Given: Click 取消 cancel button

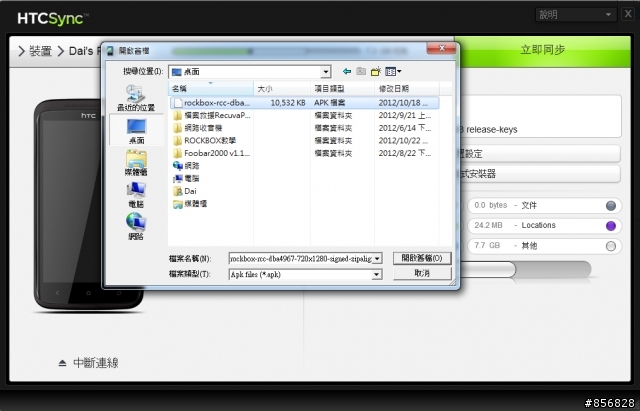Looking at the screenshot, I should point(422,273).
